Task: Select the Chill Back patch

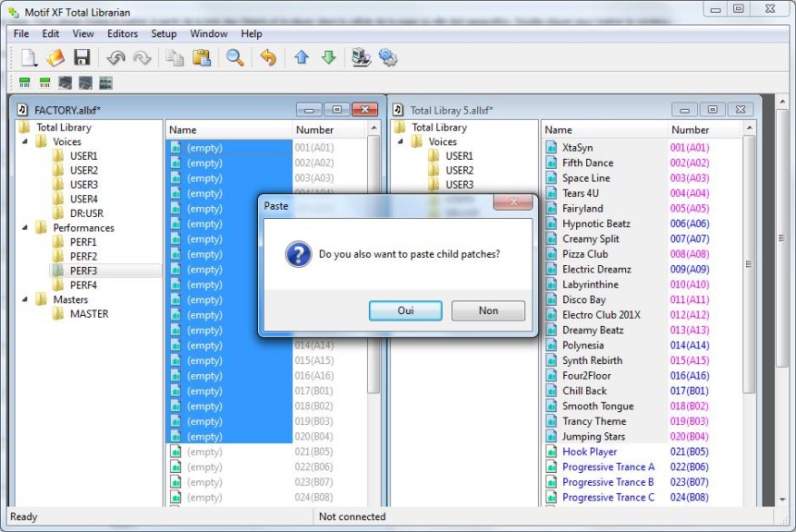Action: point(584,390)
